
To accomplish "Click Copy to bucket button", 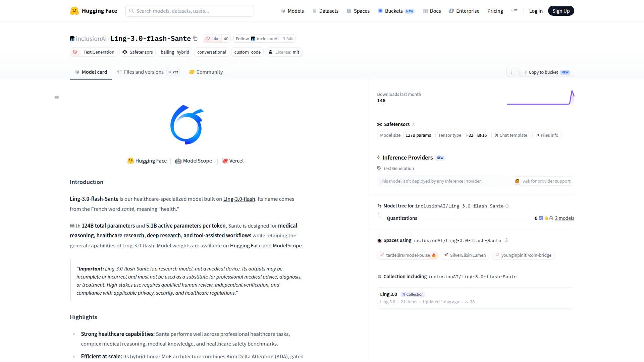I will (x=546, y=72).
